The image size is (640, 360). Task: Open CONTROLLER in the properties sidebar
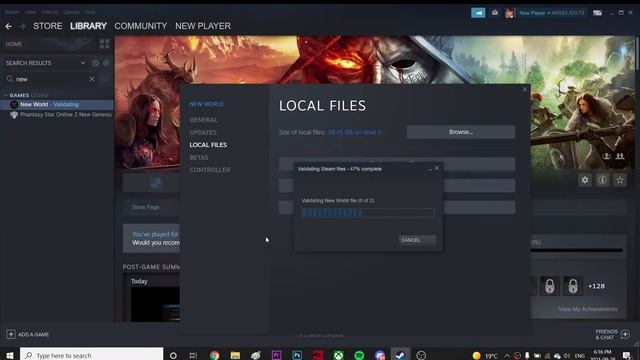tap(210, 170)
